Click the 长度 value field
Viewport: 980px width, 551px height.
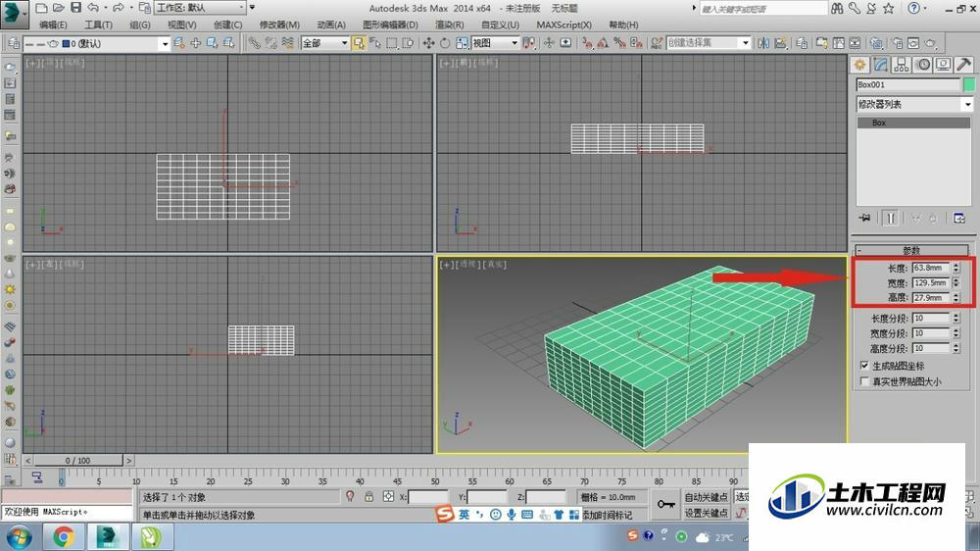click(x=931, y=268)
